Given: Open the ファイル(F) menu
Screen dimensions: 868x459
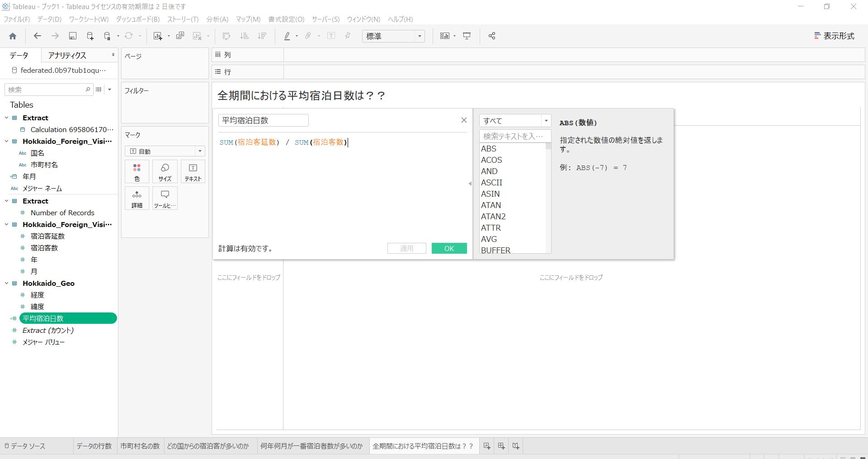Looking at the screenshot, I should 17,19.
